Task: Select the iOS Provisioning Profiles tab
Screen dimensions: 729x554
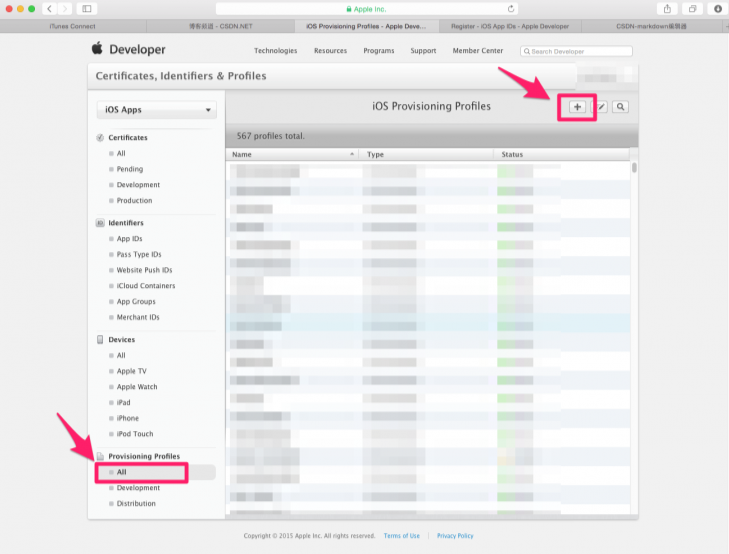Action: pyautogui.click(x=366, y=26)
